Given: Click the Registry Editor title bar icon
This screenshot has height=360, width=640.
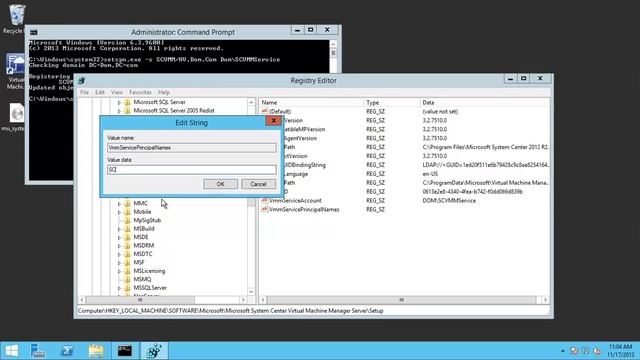Looking at the screenshot, I should 82,80.
